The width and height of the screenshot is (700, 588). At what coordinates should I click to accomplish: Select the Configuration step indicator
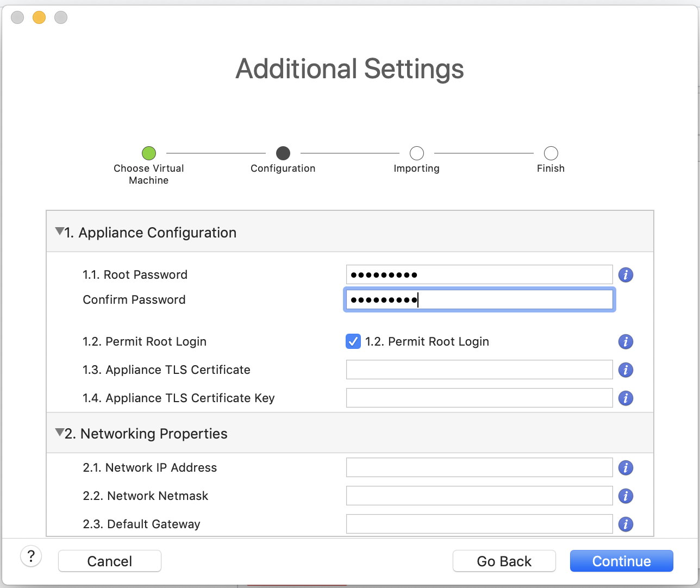click(x=283, y=153)
